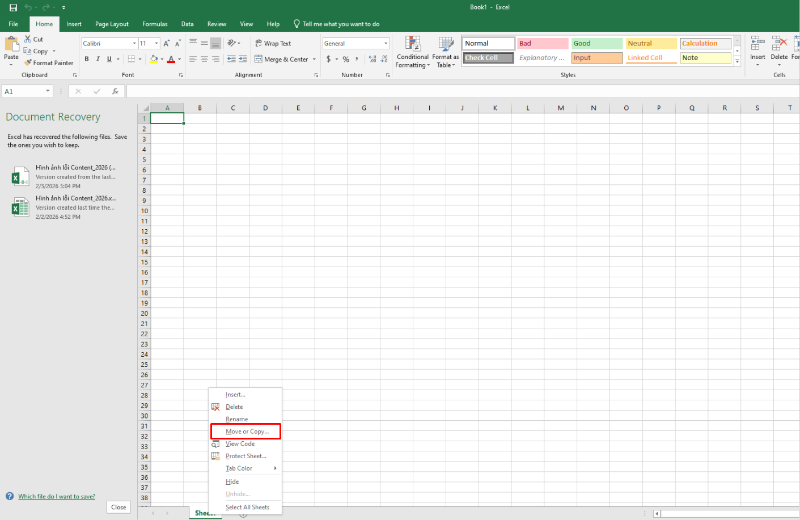Screen dimensions: 800x520
Task: Apply the Bad cell style
Action: (x=542, y=43)
